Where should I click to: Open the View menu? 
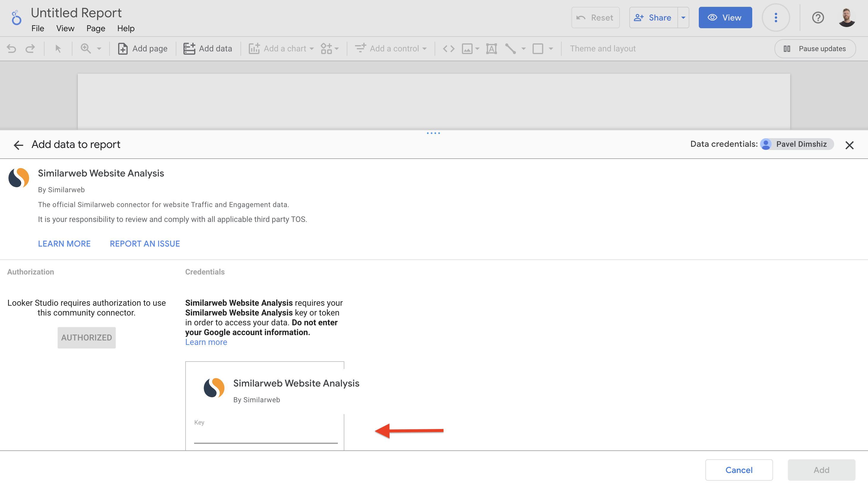point(65,28)
